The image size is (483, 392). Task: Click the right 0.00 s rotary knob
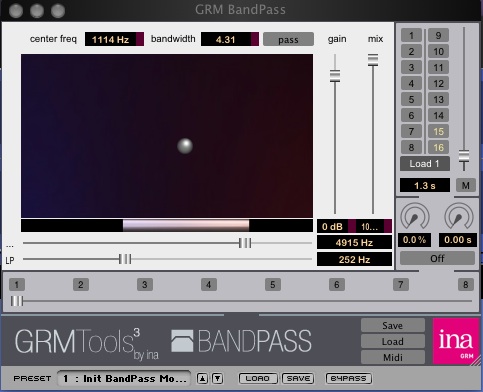click(x=459, y=217)
